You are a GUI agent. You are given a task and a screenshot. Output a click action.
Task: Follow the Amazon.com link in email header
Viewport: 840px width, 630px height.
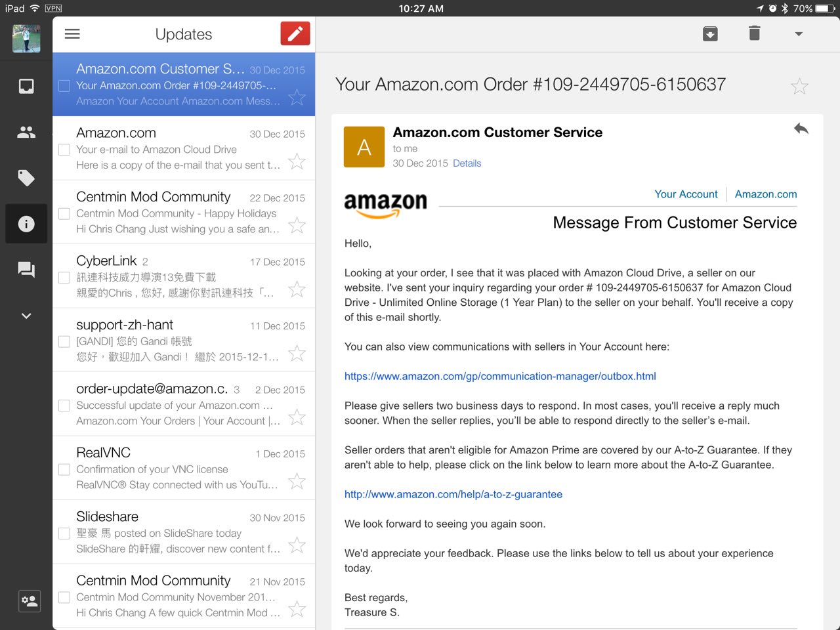point(766,194)
